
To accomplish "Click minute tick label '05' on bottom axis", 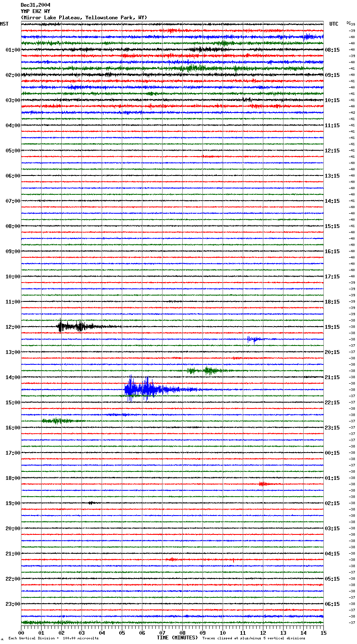I will [122, 633].
